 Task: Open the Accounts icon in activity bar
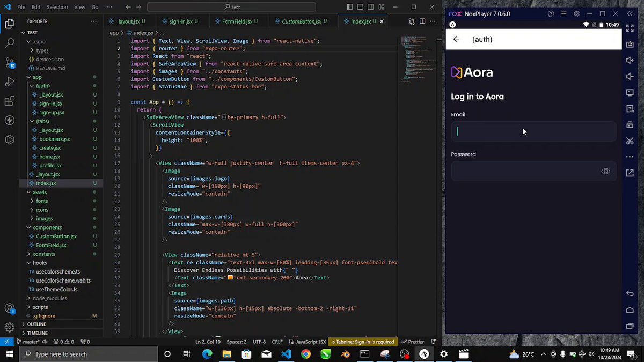pos(9,308)
